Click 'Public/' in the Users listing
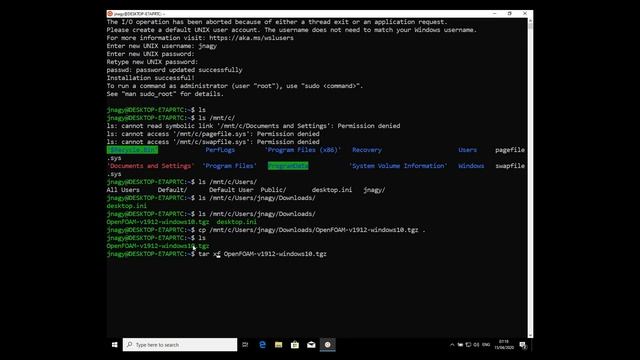The height and width of the screenshot is (360, 640). (x=273, y=190)
